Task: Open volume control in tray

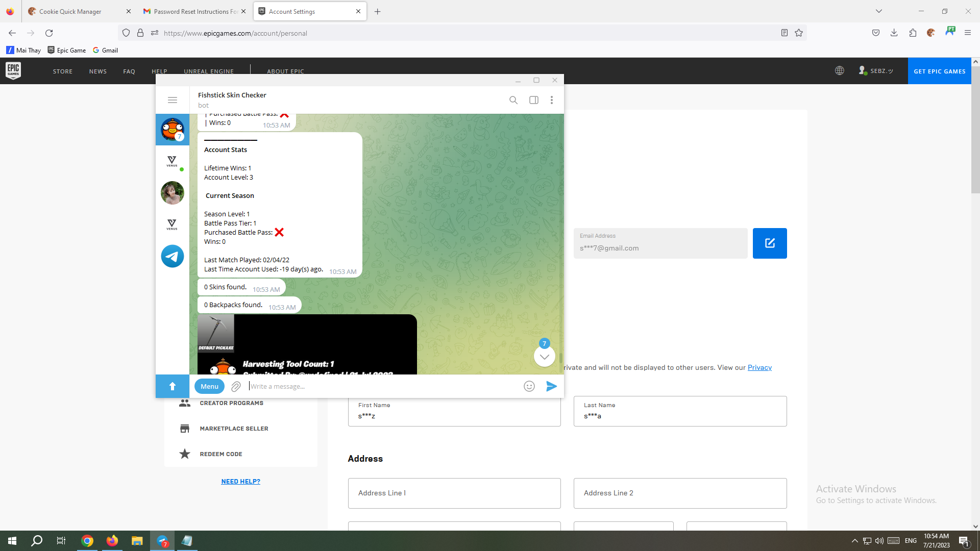Action: [x=879, y=541]
